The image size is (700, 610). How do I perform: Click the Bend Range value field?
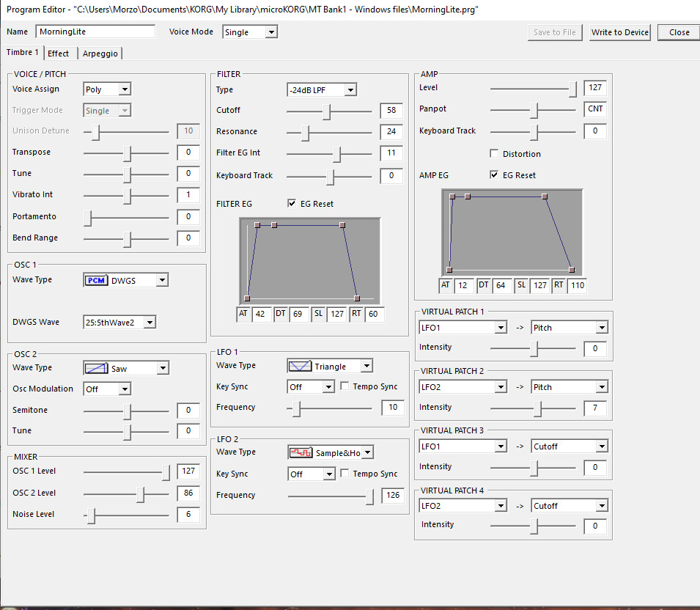[x=188, y=238]
